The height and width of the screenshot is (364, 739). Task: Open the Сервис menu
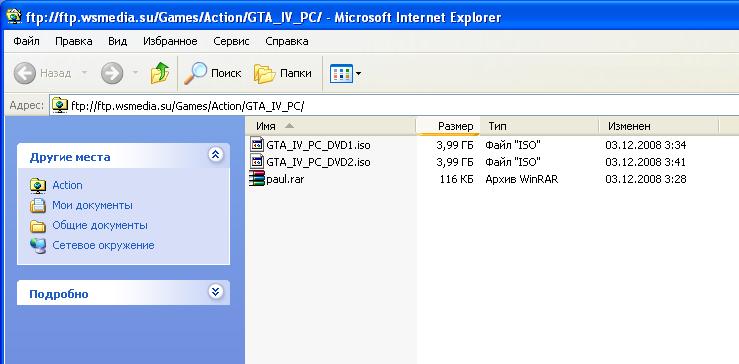click(231, 41)
